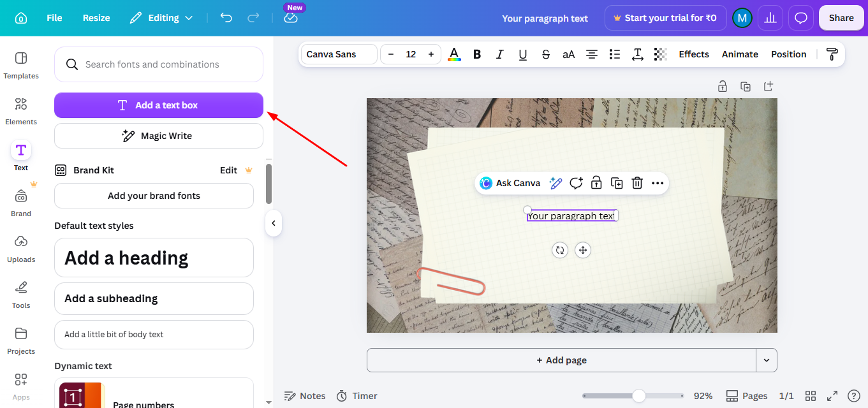The width and height of the screenshot is (868, 408).
Task: Open the Canva Sans font selector
Action: pos(339,54)
